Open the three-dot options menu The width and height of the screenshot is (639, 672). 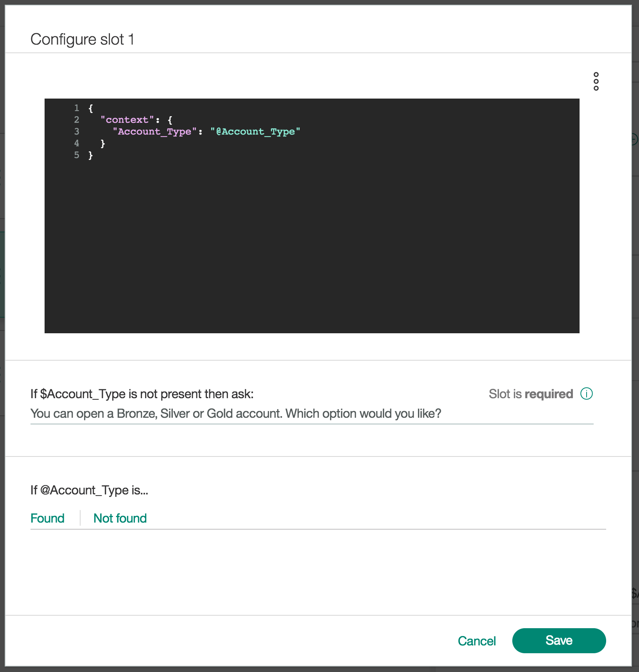596,81
